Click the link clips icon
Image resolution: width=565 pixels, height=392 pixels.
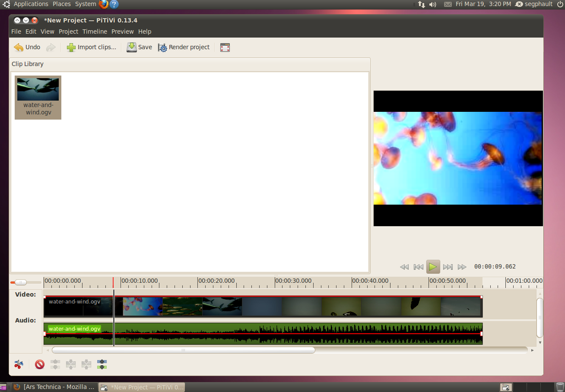(x=71, y=364)
